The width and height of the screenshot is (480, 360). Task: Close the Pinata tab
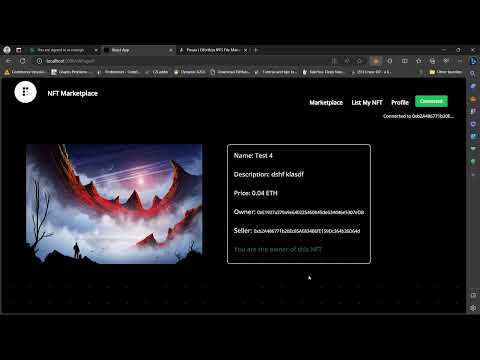[x=246, y=50]
